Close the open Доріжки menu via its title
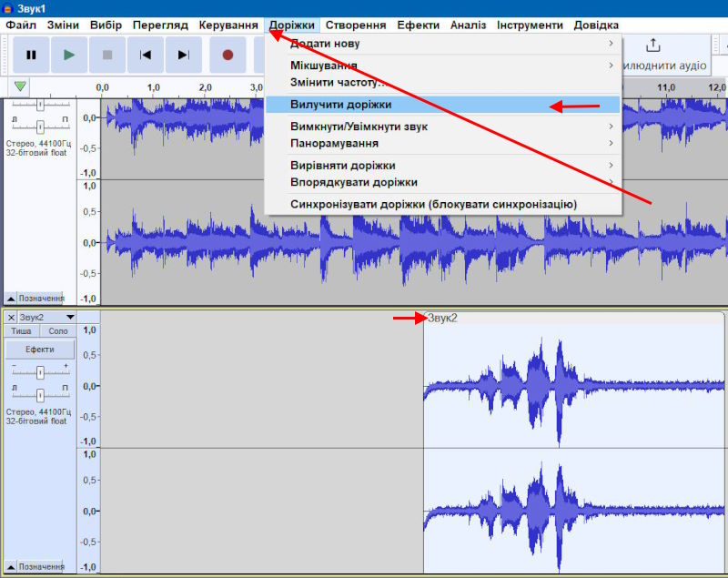Viewport: 728px width, 578px height. coord(292,25)
